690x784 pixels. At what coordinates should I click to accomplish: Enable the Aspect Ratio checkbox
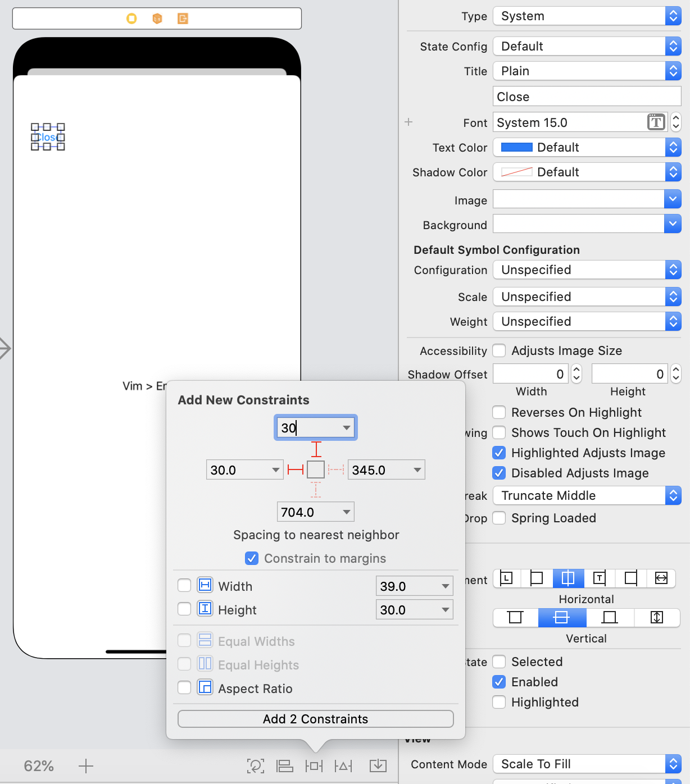184,687
